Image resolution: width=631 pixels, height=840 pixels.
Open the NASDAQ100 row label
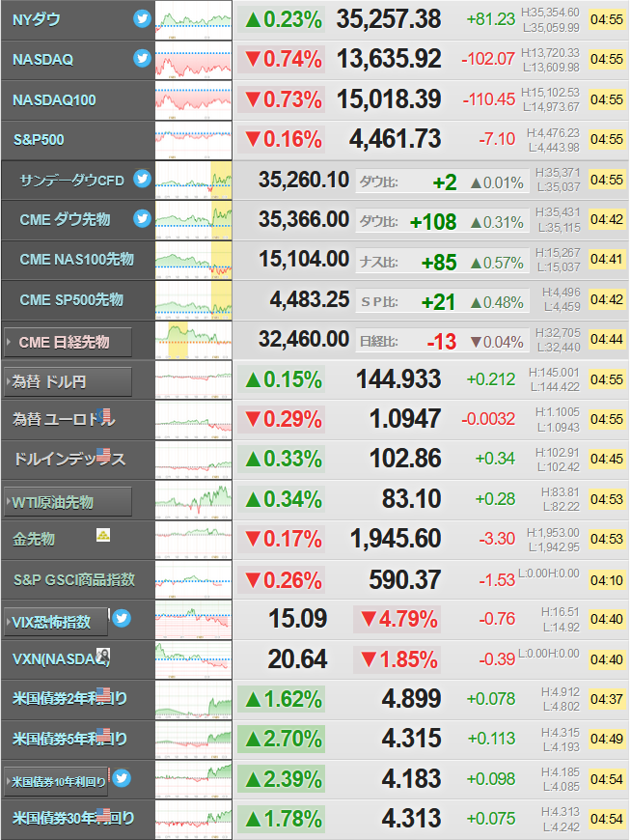click(54, 100)
